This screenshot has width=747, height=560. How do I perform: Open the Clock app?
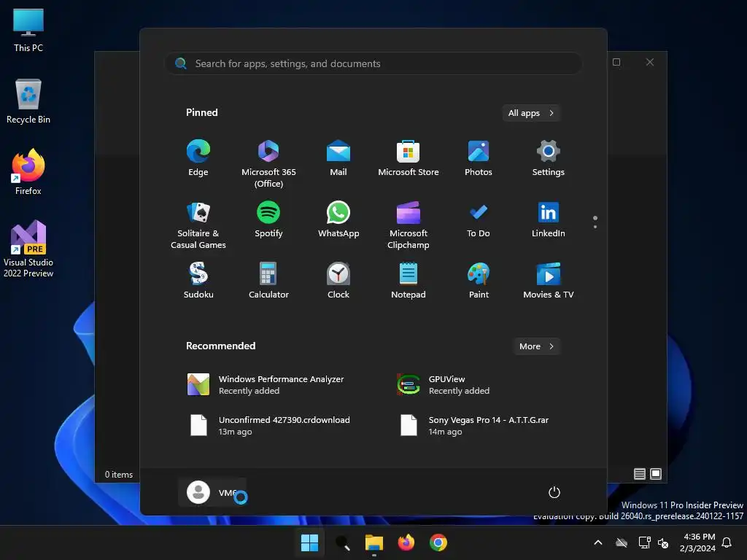(338, 281)
